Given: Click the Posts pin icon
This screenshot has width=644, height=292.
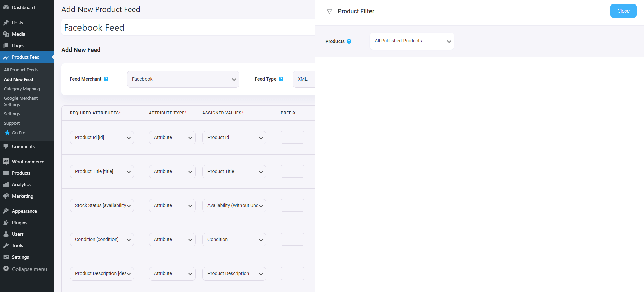Looking at the screenshot, I should tap(6, 23).
